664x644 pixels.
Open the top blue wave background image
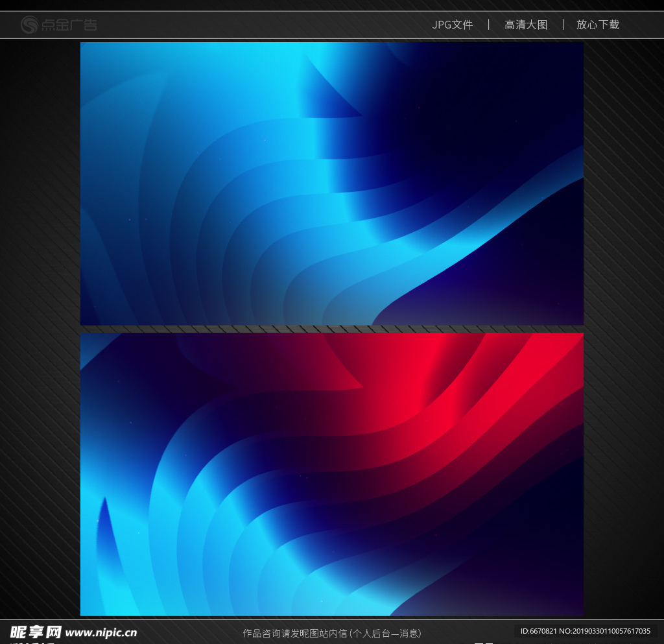point(331,184)
